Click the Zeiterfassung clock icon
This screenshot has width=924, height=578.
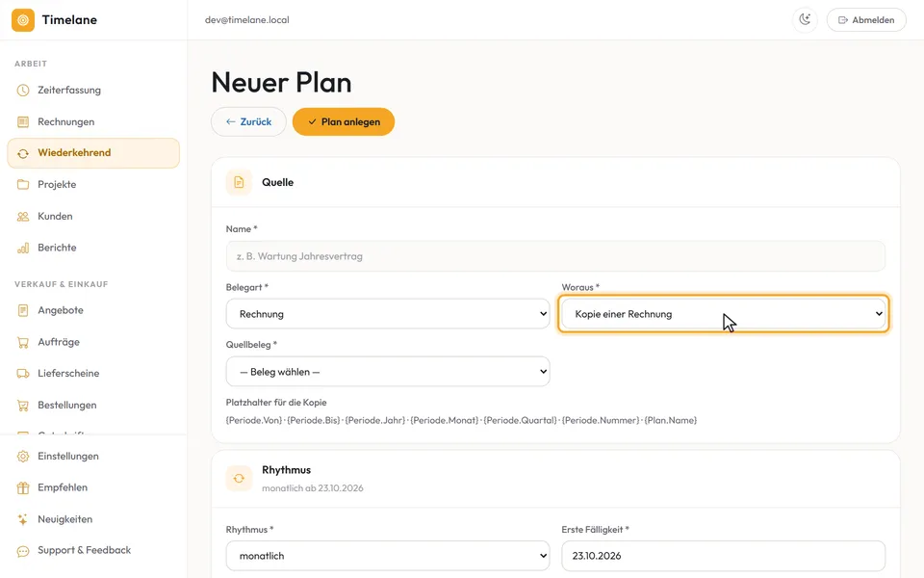[x=23, y=91]
